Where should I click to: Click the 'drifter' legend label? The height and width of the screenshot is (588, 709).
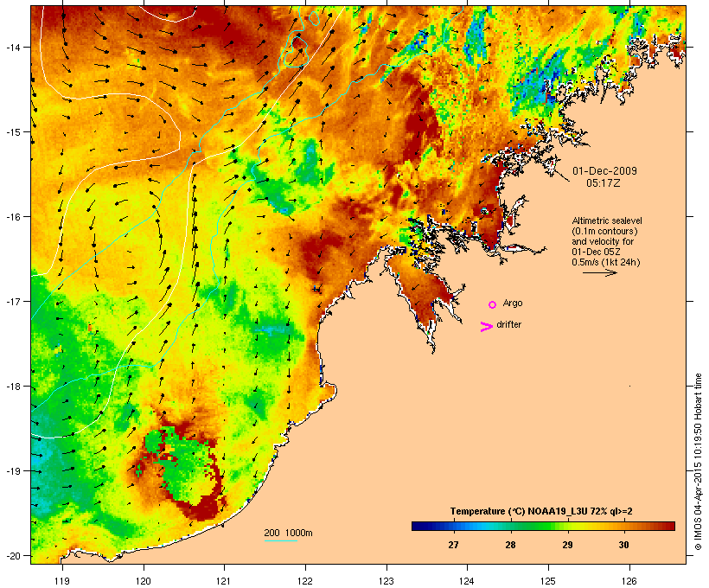[508, 324]
